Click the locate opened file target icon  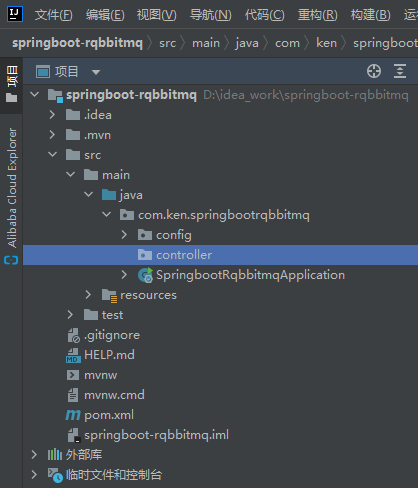click(x=374, y=71)
